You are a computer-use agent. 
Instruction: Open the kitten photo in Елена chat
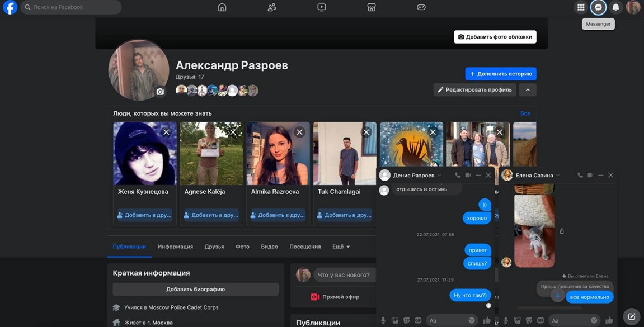pos(534,231)
